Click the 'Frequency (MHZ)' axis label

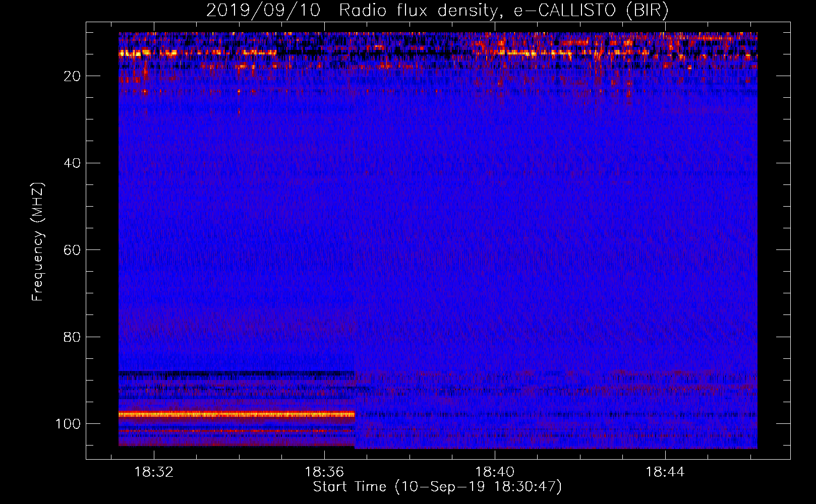[38, 242]
